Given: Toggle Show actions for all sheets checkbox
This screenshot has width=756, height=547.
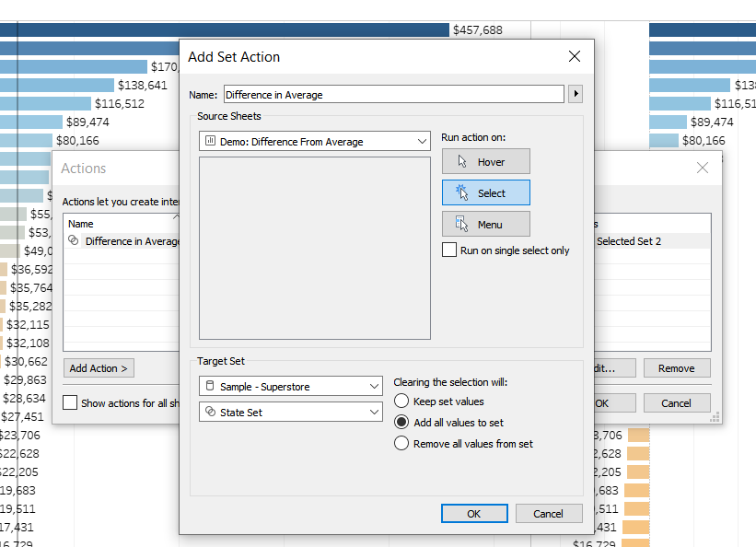Looking at the screenshot, I should click(x=70, y=403).
